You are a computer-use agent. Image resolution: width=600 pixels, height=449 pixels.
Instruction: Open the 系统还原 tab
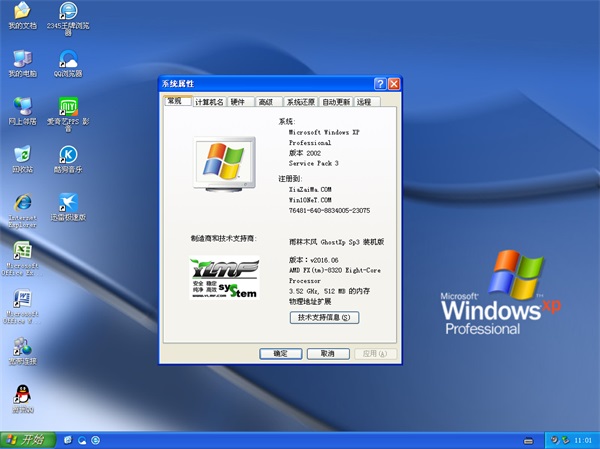[300, 102]
